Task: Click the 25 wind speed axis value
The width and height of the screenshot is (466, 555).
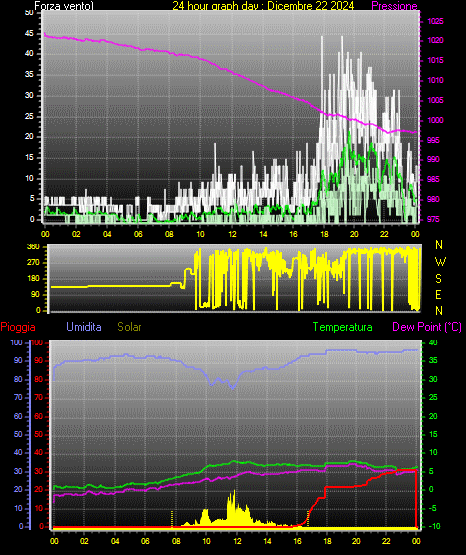Action: click(x=29, y=116)
